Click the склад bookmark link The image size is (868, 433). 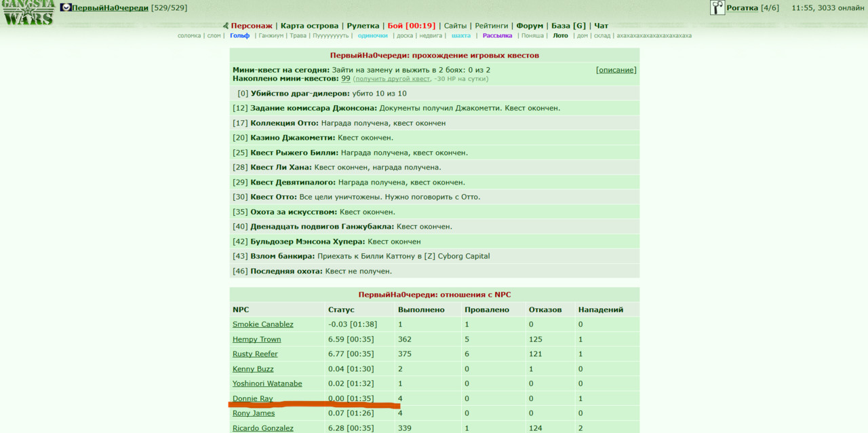[602, 35]
